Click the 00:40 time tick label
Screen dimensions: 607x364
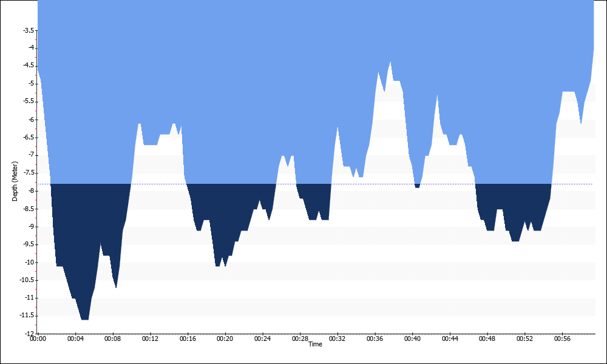click(x=412, y=339)
